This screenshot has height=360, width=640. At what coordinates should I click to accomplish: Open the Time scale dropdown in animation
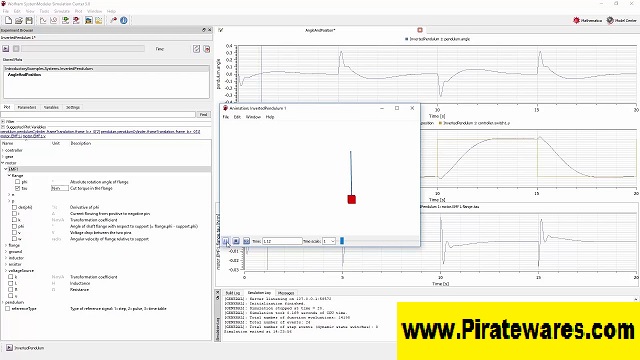[x=329, y=241]
